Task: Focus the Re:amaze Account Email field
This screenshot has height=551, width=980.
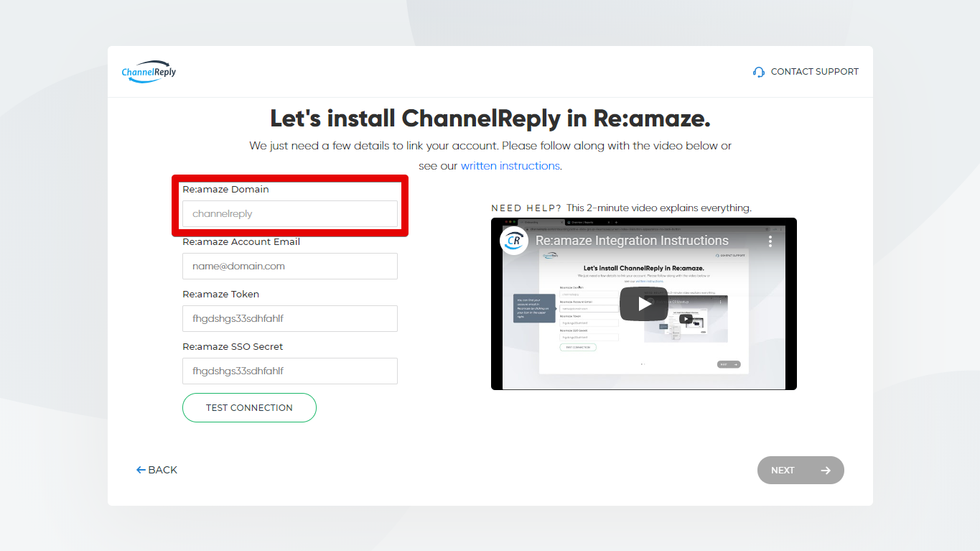Action: [x=290, y=266]
